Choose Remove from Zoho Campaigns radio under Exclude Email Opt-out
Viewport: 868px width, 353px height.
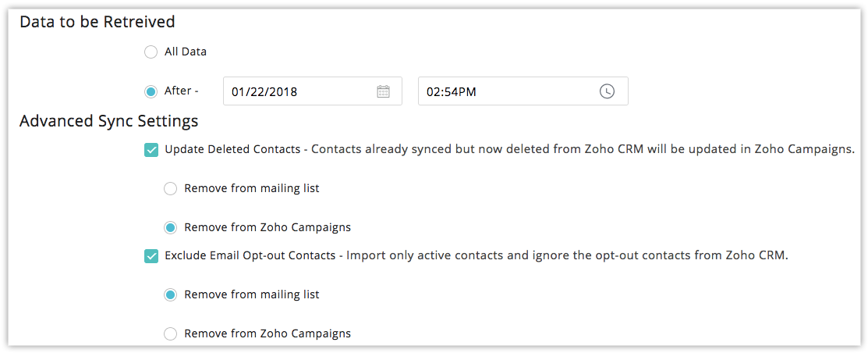171,334
